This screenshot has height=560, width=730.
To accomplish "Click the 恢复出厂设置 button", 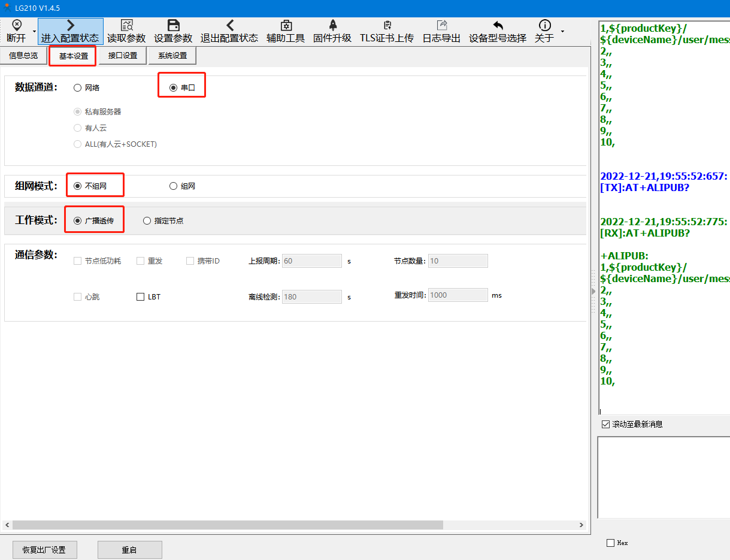I will tap(44, 550).
